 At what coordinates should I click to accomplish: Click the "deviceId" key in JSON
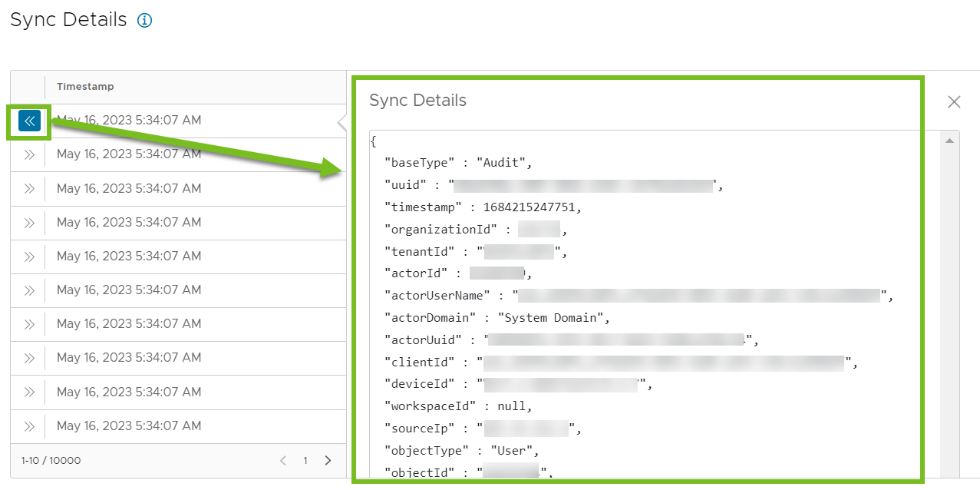pyautogui.click(x=420, y=384)
